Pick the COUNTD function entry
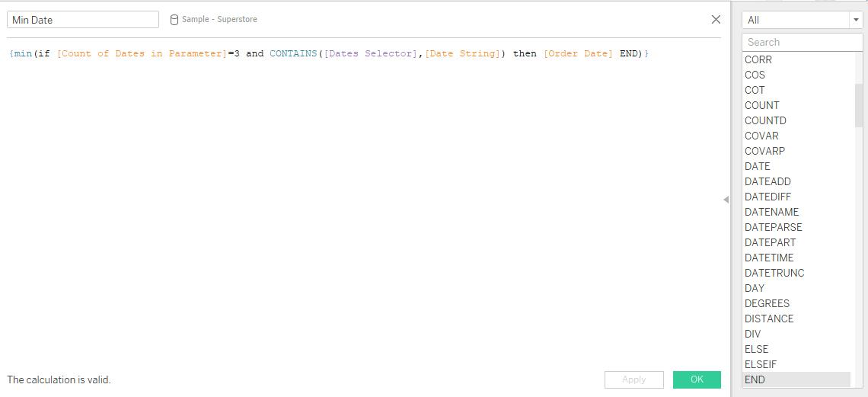This screenshot has height=397, width=868. 765,120
